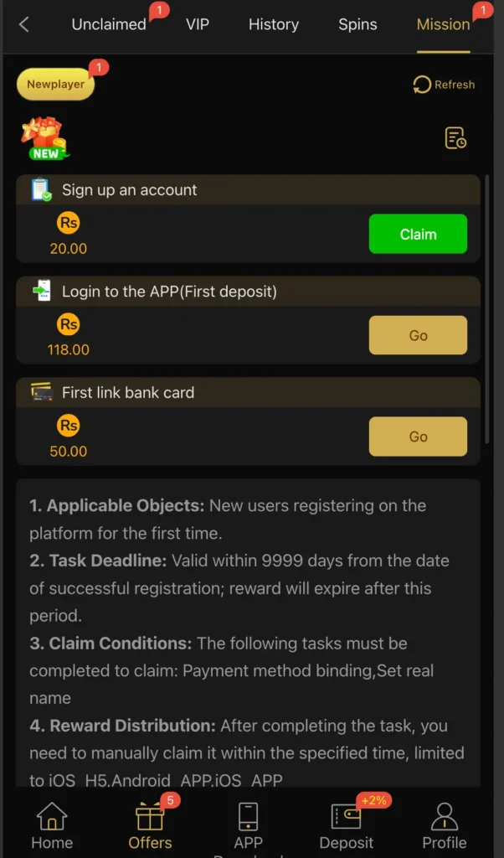Switch to the VIP tab
504x858 pixels.
(198, 24)
